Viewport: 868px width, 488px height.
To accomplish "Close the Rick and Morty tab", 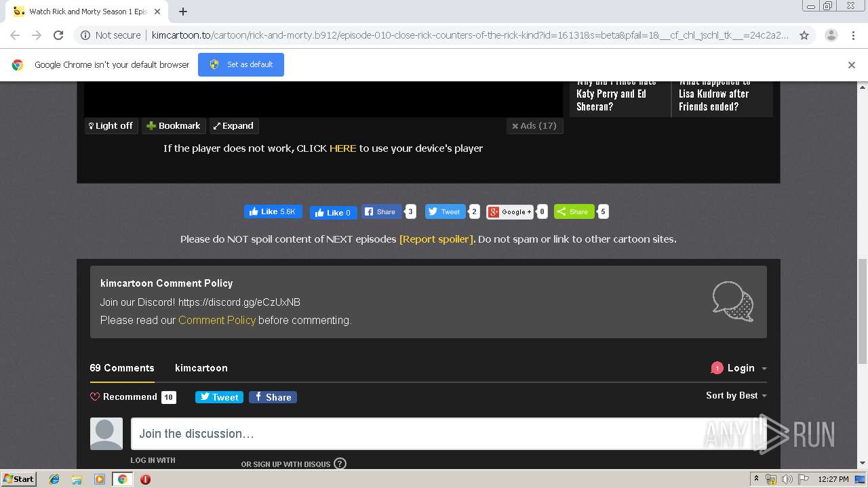I will coord(157,12).
